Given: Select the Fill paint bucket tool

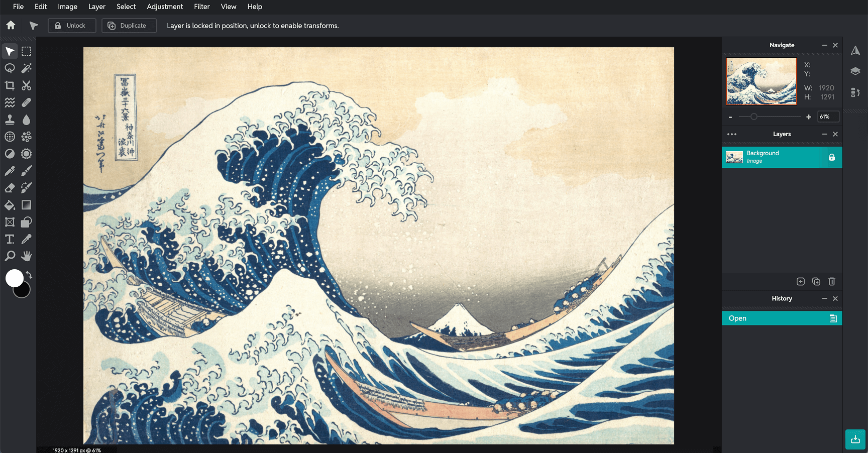Looking at the screenshot, I should 10,205.
